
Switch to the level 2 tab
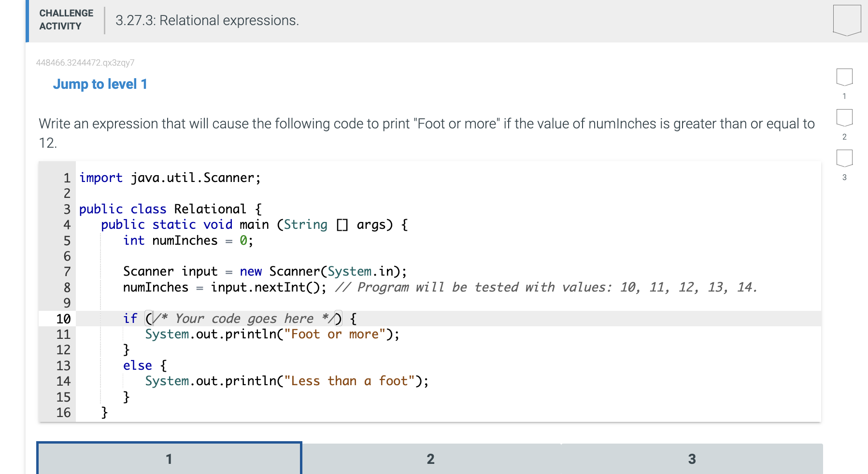point(430,459)
